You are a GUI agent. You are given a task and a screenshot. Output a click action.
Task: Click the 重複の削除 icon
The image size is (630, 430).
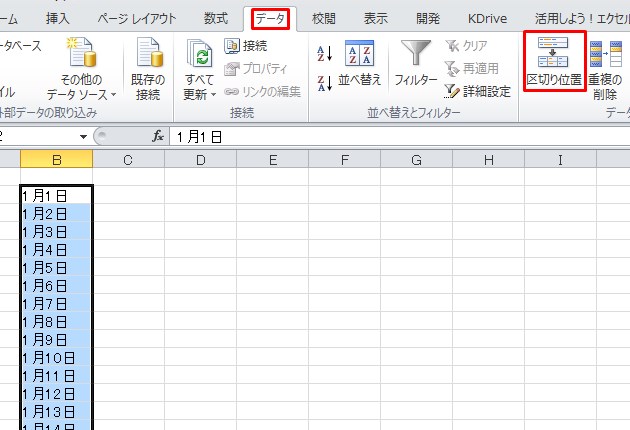point(605,58)
